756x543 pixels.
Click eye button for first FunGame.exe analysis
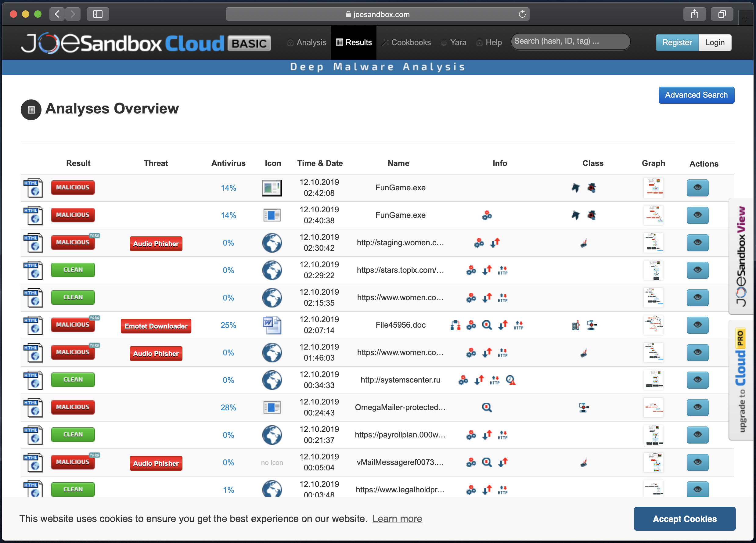(x=697, y=188)
